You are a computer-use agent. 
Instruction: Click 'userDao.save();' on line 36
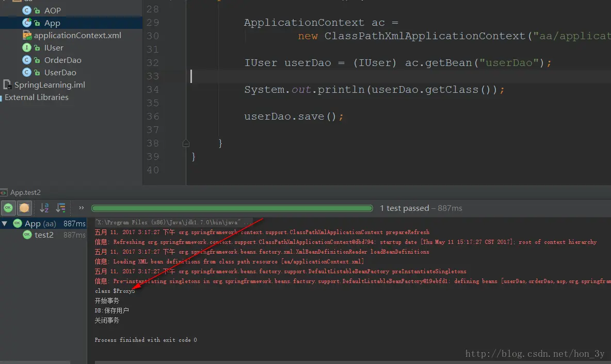pyautogui.click(x=294, y=117)
